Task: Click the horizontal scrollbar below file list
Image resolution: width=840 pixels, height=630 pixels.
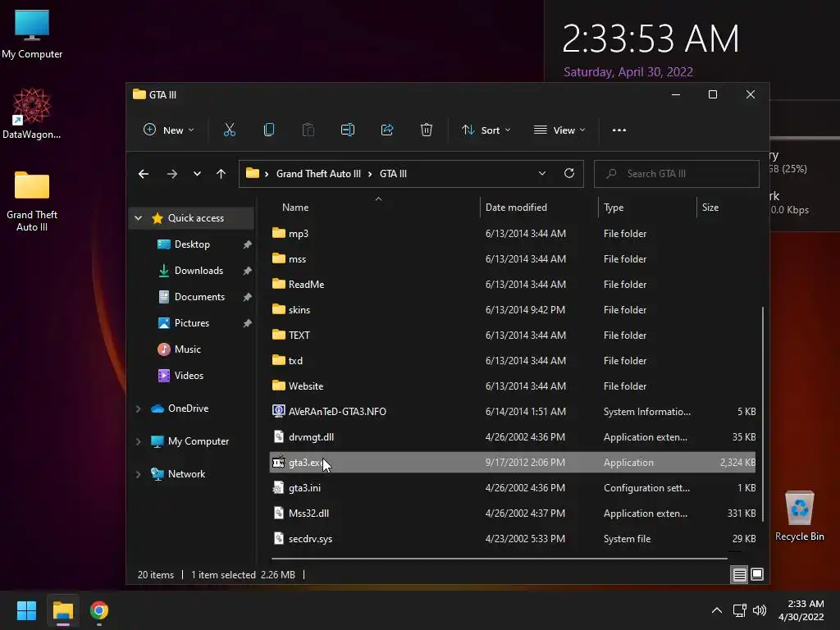Action: pyautogui.click(x=500, y=558)
